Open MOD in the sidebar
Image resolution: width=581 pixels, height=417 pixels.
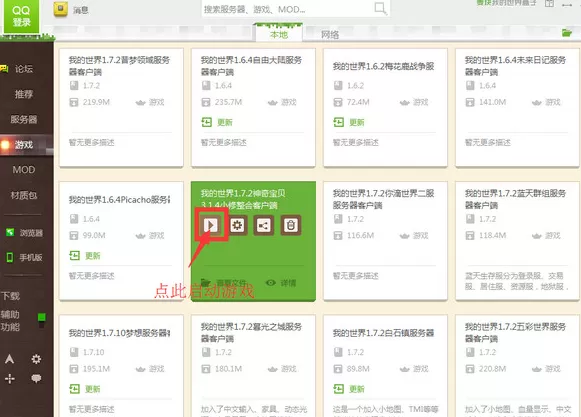[x=24, y=170]
